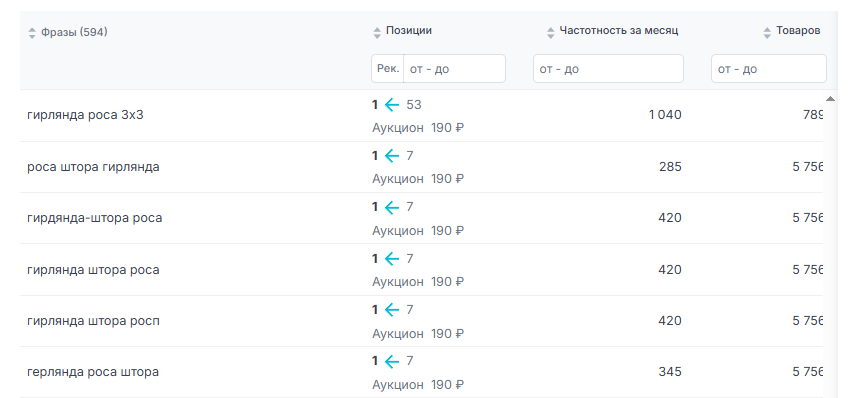The height and width of the screenshot is (398, 856).
Task: Click frequency 420 in гирлянда штора росп row
Action: click(x=670, y=320)
